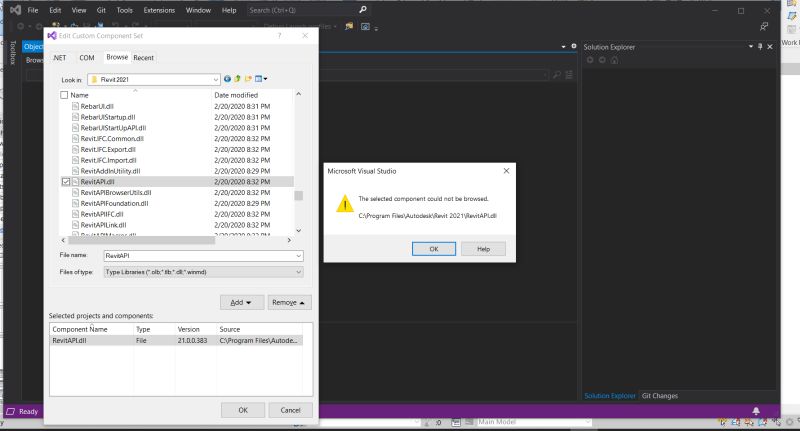
Task: Open the Toolbox side panel
Action: tap(13, 53)
